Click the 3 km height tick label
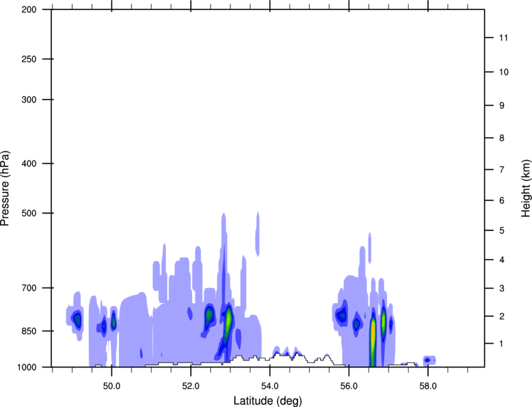The height and width of the screenshot is (407, 532). (502, 289)
